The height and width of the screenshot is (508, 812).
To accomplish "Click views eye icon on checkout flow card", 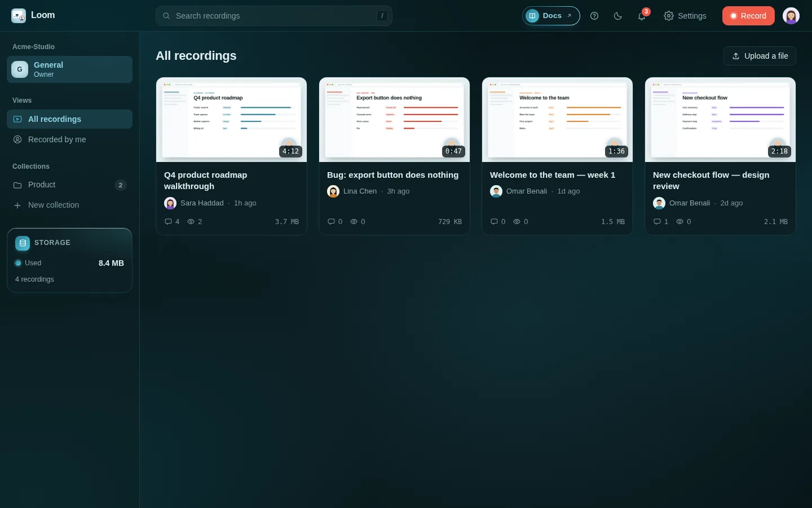I will click(680, 222).
